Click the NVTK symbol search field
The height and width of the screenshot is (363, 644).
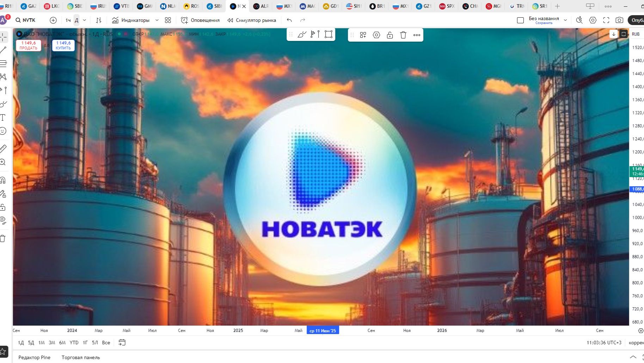[x=28, y=20]
